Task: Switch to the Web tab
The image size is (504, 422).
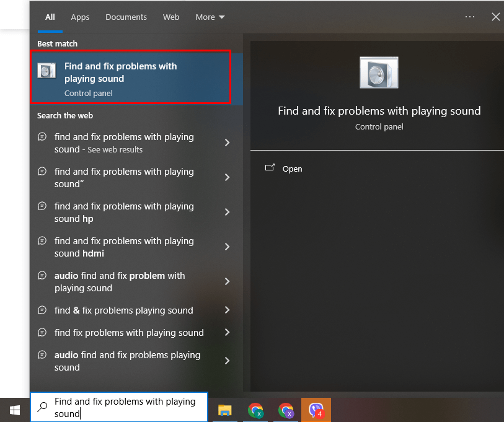Action: [171, 17]
